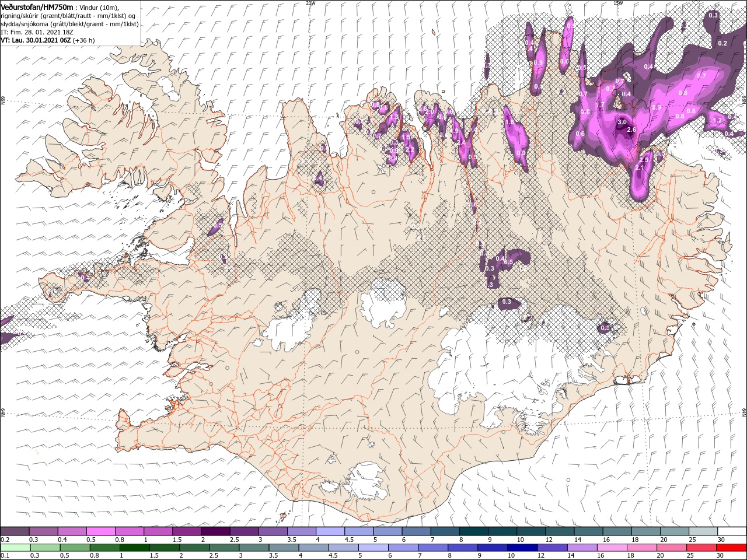Click the 'VT: Lau. 30.01.2021 06Z' valid time

tap(36, 40)
